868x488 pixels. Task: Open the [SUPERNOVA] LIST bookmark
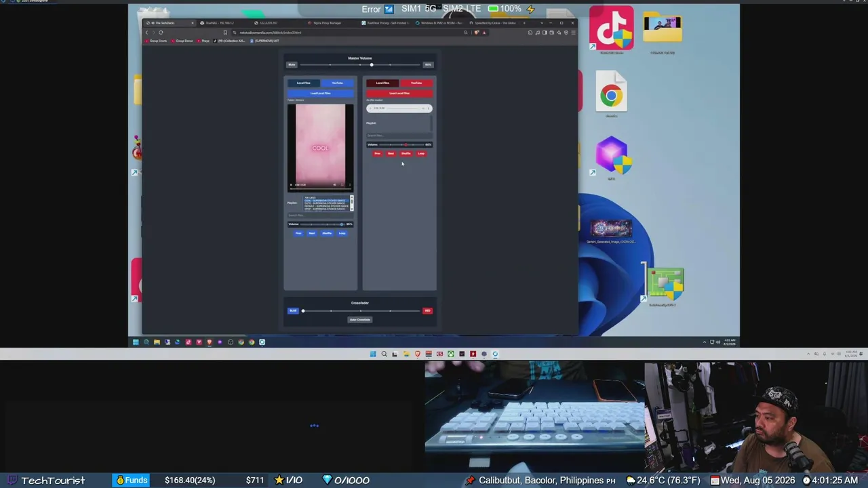click(x=265, y=41)
